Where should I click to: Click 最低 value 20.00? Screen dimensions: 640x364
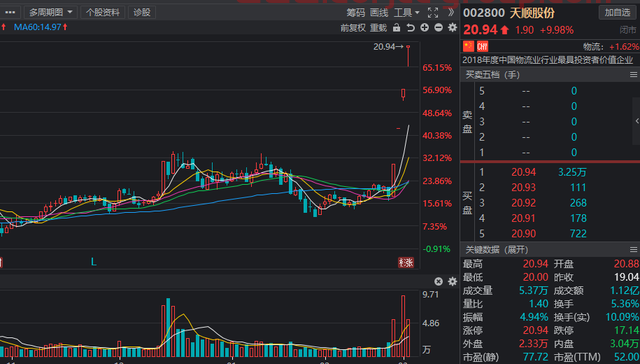[x=536, y=277]
